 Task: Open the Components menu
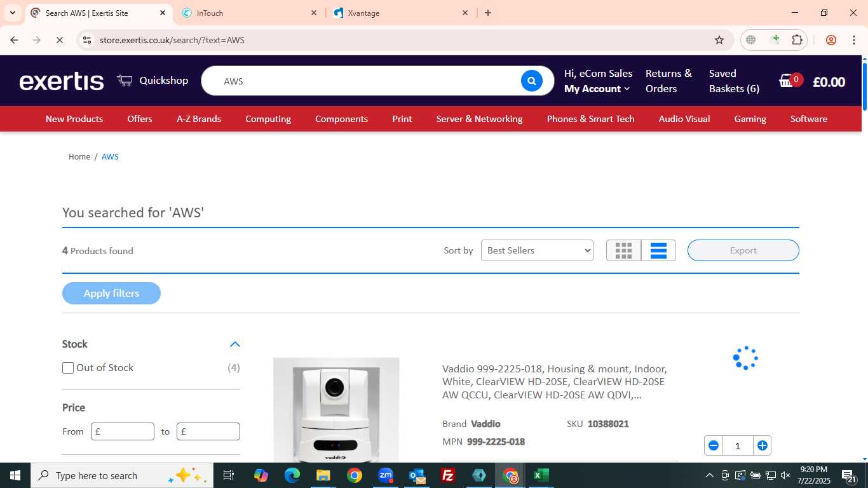341,119
